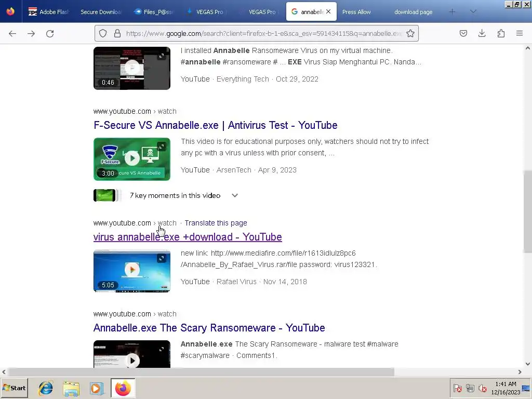532x399 pixels.
Task: Open the extensions puzzle icon
Action: tap(501, 33)
